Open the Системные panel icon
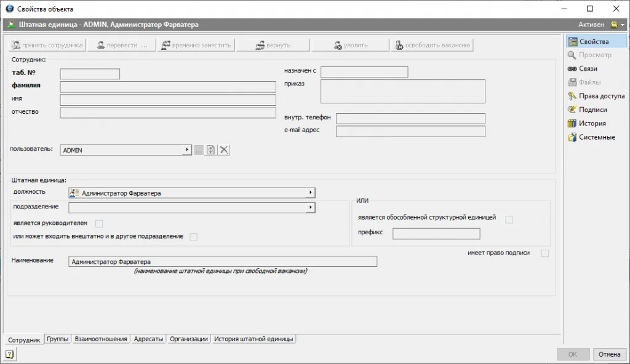 click(572, 137)
